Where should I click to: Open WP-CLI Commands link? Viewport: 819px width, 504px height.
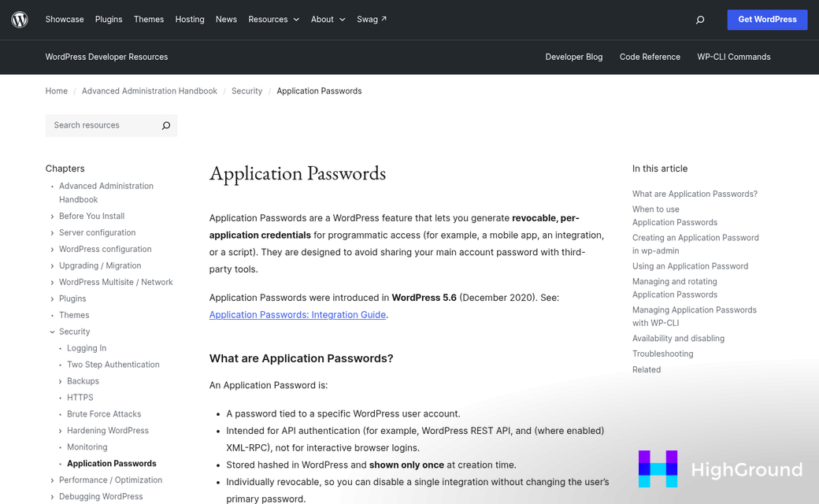[x=733, y=57]
